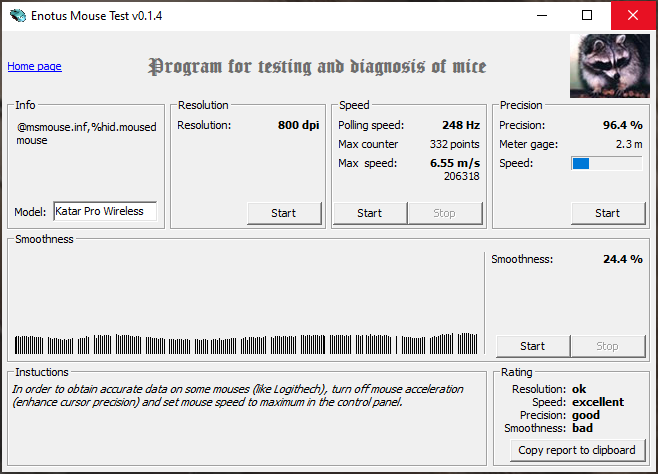658x474 pixels.
Task: Click the 248 Hz polling speed value
Action: point(461,125)
